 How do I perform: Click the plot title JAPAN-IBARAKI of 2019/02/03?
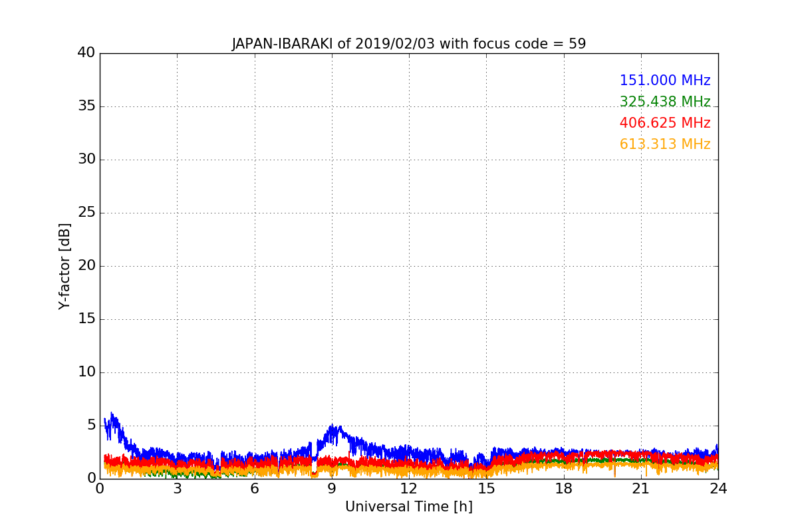click(408, 44)
